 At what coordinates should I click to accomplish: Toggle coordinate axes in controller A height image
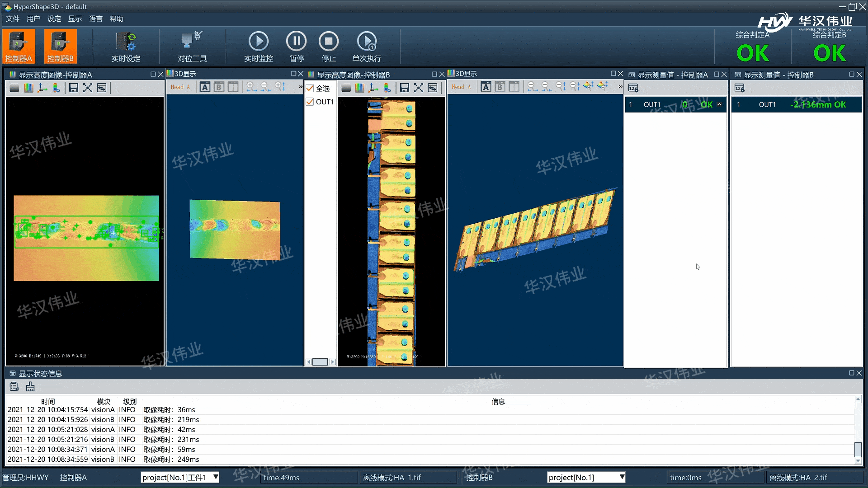[42, 88]
